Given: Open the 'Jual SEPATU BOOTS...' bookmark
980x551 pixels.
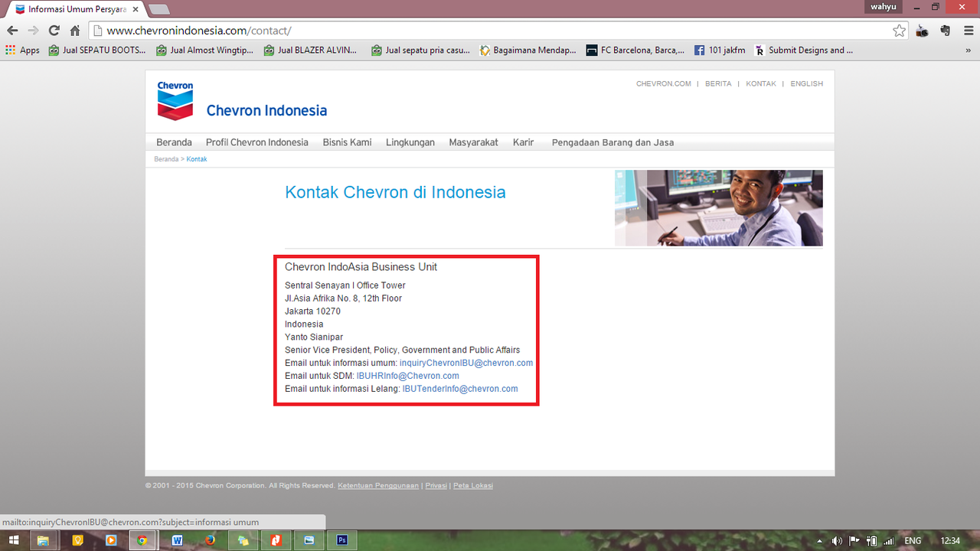Looking at the screenshot, I should [96, 51].
